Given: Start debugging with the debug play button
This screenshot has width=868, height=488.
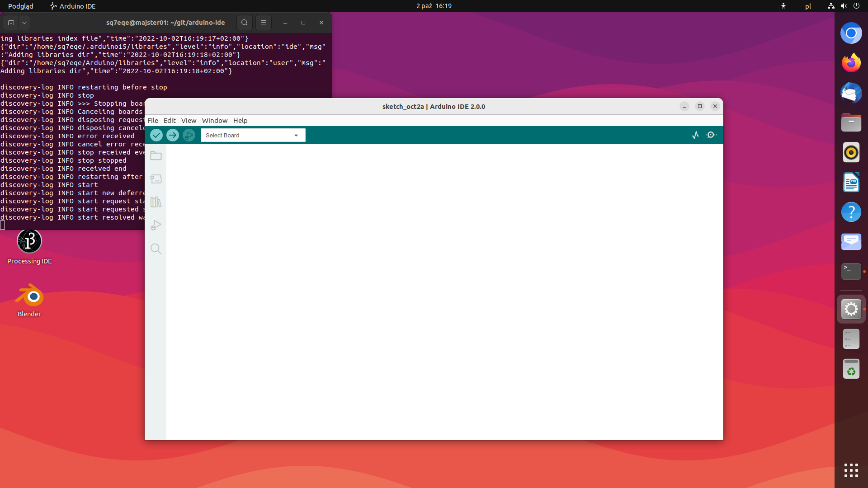Looking at the screenshot, I should [x=189, y=135].
